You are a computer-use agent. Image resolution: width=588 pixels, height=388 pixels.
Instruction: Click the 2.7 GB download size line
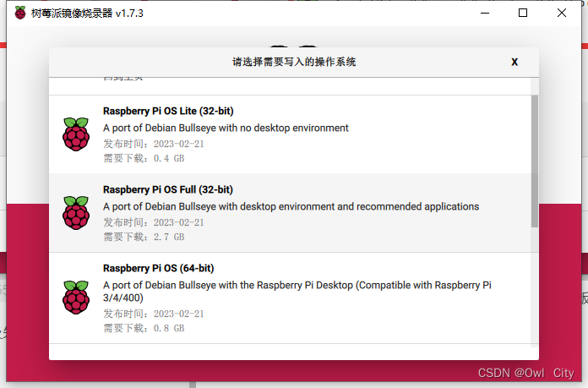[144, 238]
